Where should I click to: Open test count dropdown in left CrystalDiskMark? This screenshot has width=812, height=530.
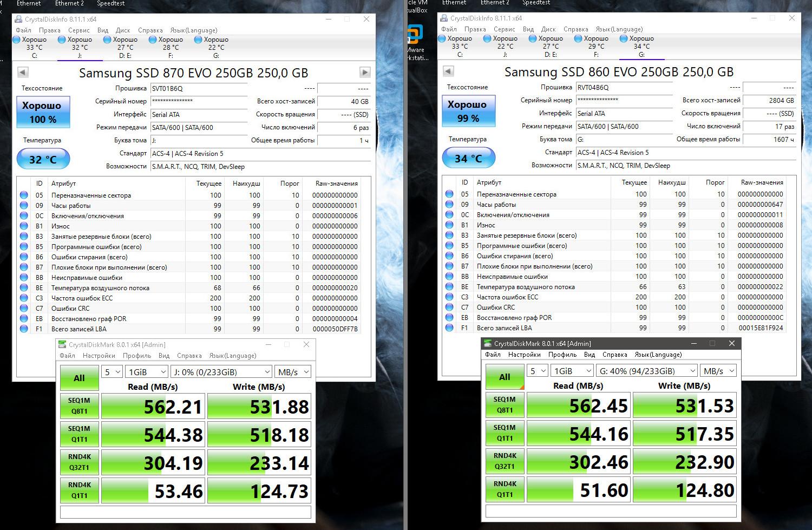[112, 372]
